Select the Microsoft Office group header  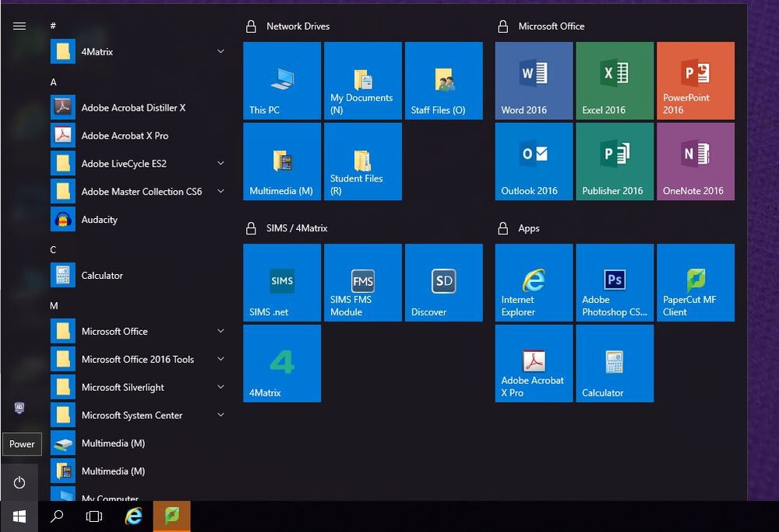[551, 26]
